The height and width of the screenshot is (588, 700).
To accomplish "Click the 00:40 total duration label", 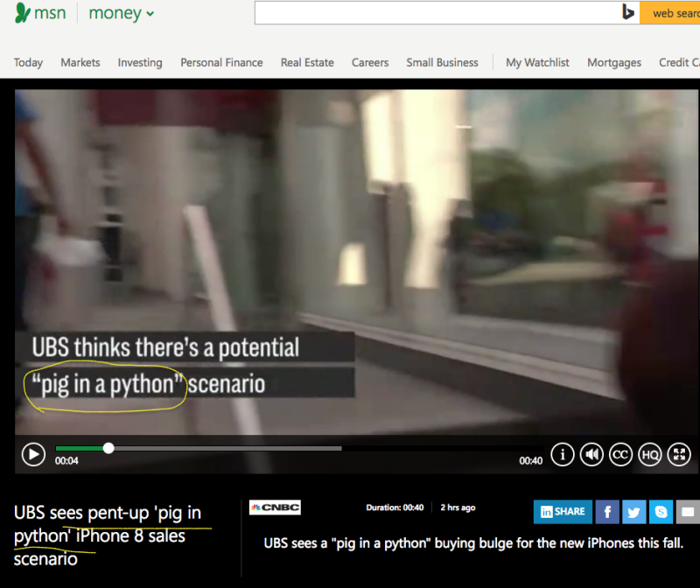I will (x=531, y=461).
